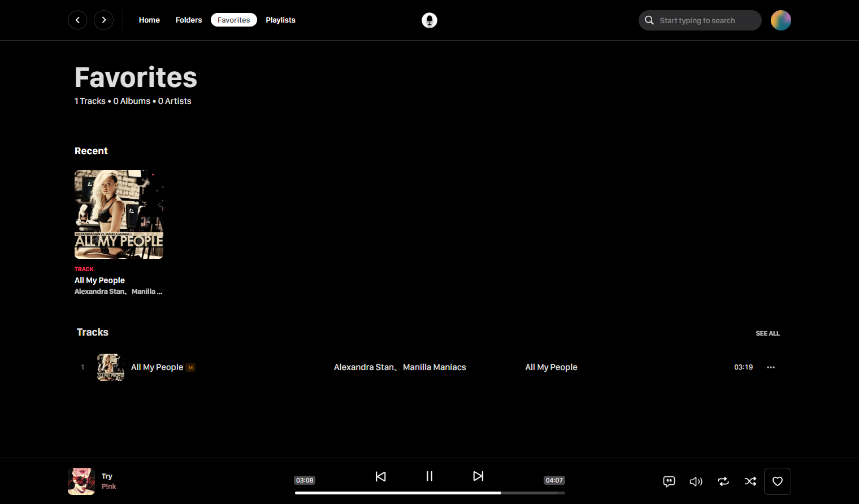
Task: Pause playback
Action: point(429,476)
